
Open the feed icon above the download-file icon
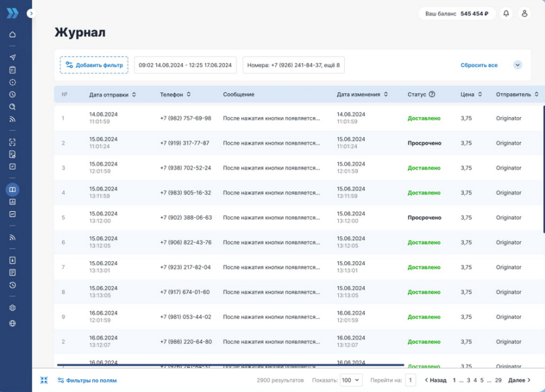click(13, 237)
